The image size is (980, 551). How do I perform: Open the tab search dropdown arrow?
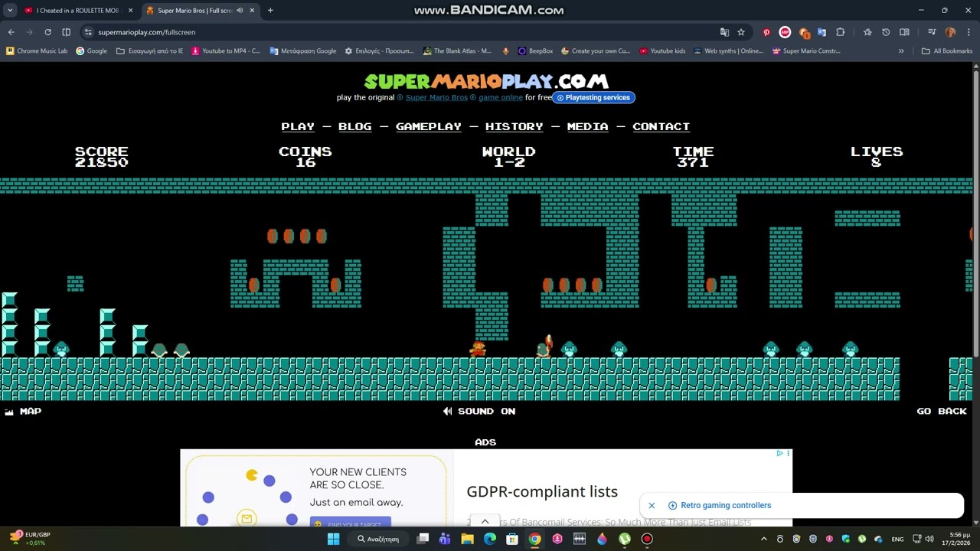(10, 11)
